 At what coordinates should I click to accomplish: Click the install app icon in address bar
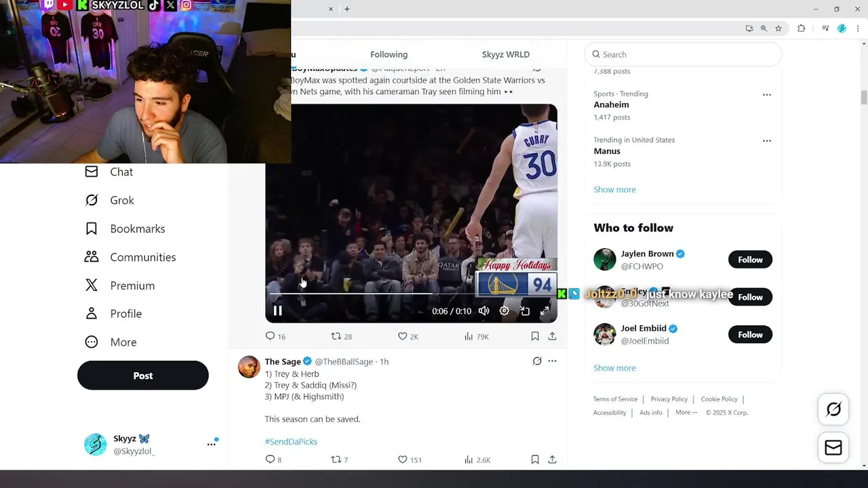point(749,28)
